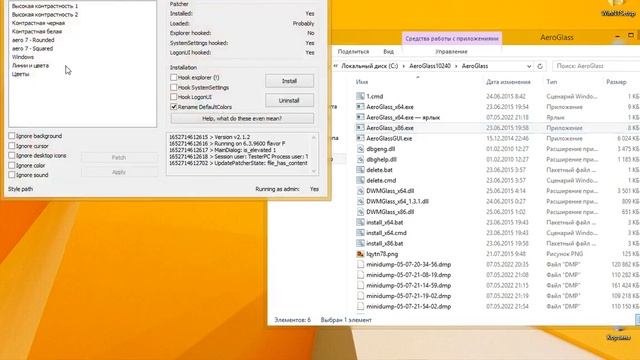Expand the path arrow after AeroGlass10240
Screen dimensions: 640x360
[456, 66]
